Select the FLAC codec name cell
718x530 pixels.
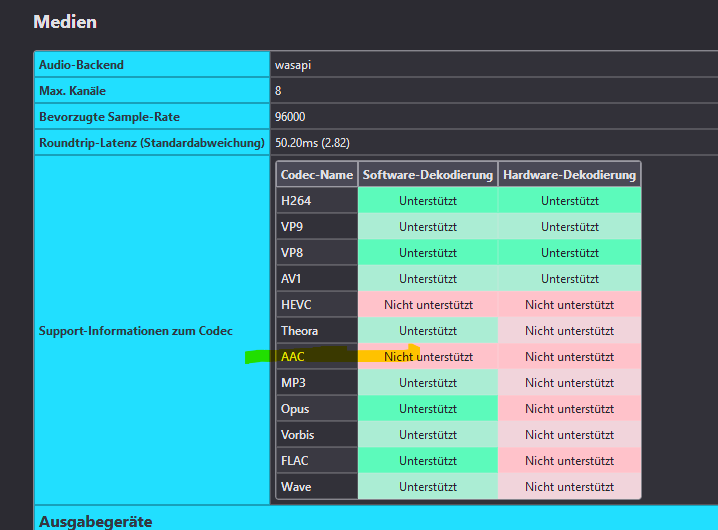click(317, 461)
